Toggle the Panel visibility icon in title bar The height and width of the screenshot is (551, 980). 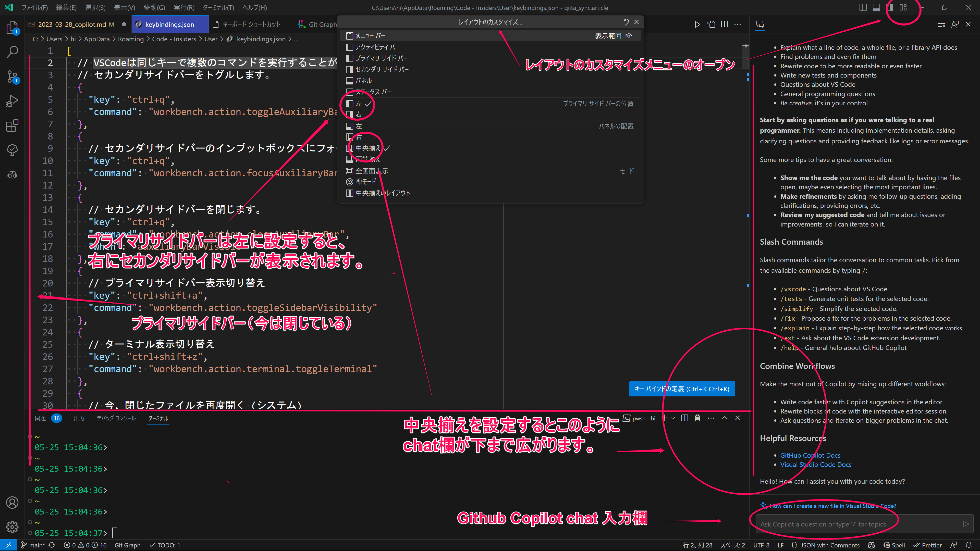coord(876,8)
